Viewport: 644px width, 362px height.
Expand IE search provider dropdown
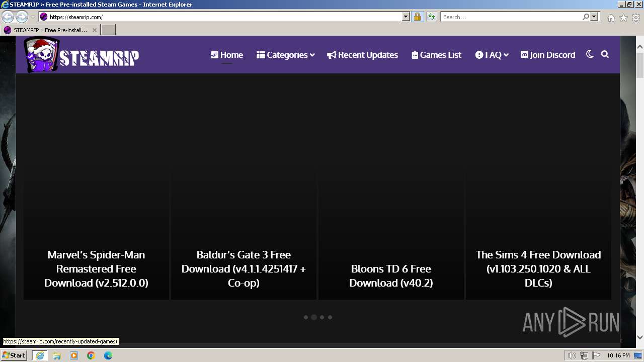click(594, 17)
